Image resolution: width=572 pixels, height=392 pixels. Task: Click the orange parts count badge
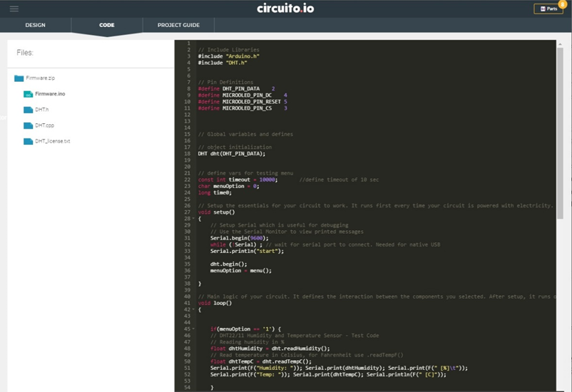click(x=562, y=4)
